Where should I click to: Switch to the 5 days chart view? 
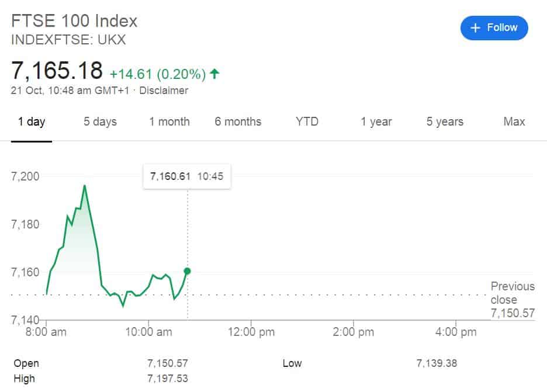(x=99, y=122)
